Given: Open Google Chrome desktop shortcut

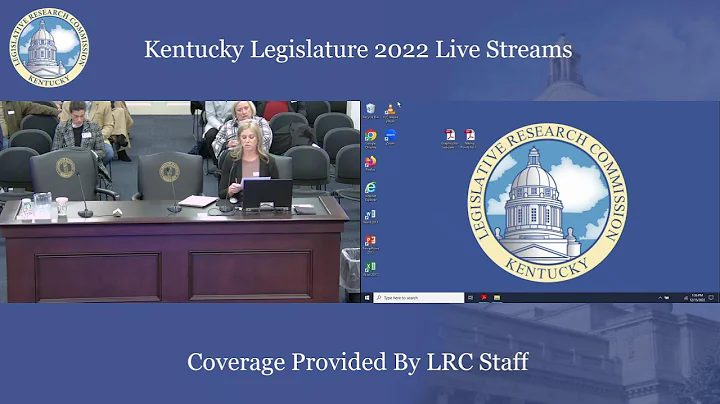Looking at the screenshot, I should pos(371,139).
